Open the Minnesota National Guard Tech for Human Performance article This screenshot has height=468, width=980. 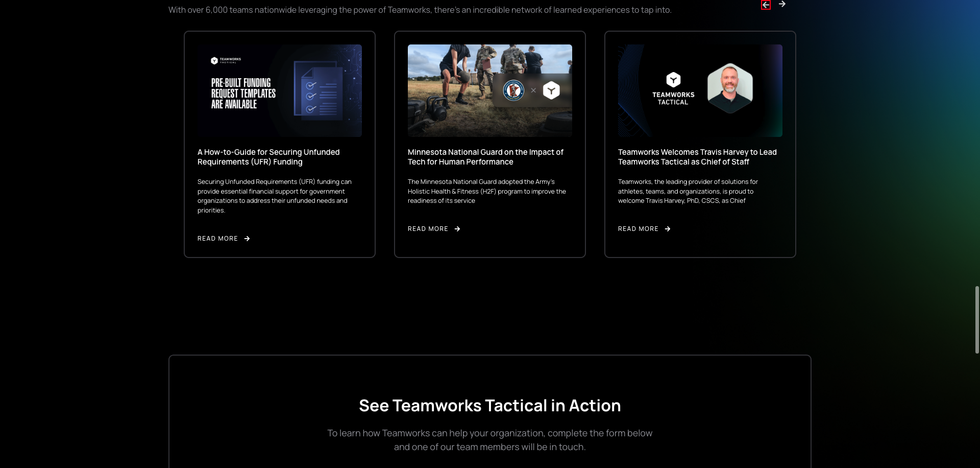point(485,157)
